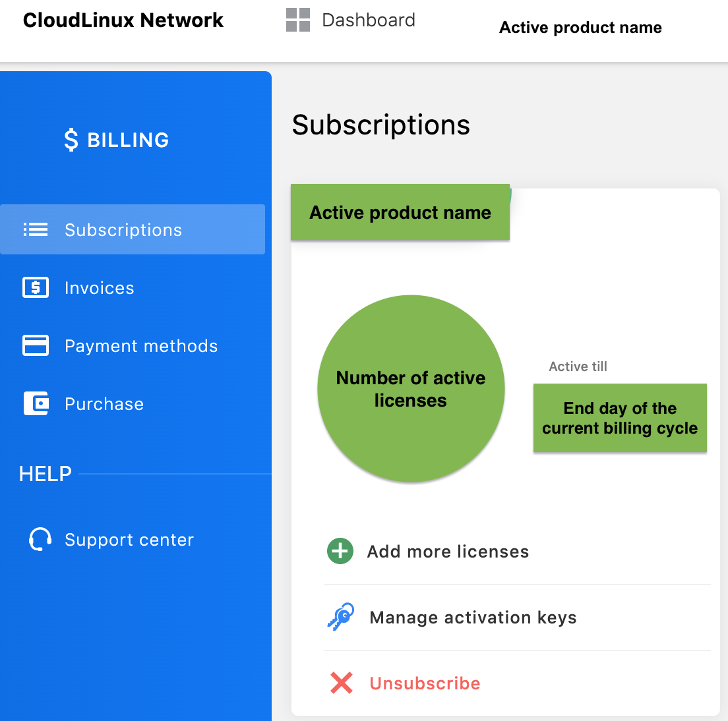Click the Purchase wallet icon

[x=36, y=403]
